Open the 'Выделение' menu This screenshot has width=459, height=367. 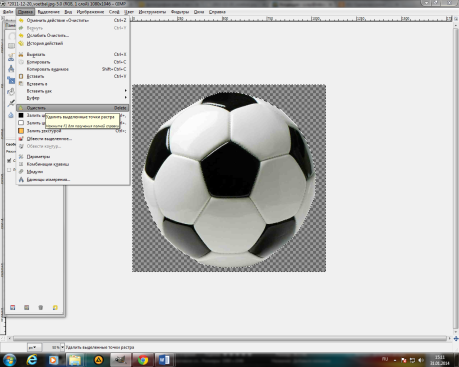click(x=49, y=12)
